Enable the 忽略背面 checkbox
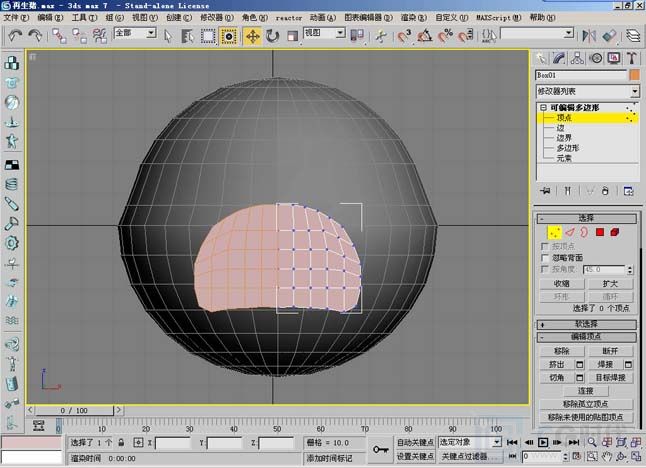Screen dimensions: 646x468 (545, 258)
